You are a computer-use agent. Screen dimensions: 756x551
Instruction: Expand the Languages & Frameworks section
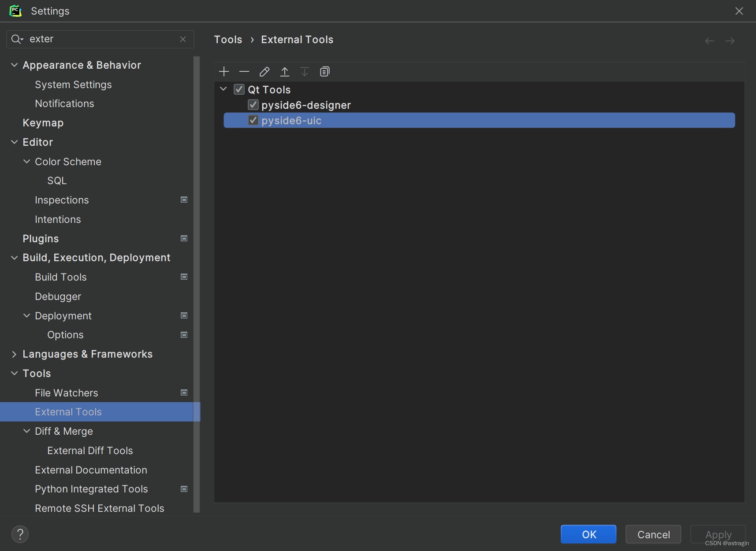pyautogui.click(x=14, y=354)
